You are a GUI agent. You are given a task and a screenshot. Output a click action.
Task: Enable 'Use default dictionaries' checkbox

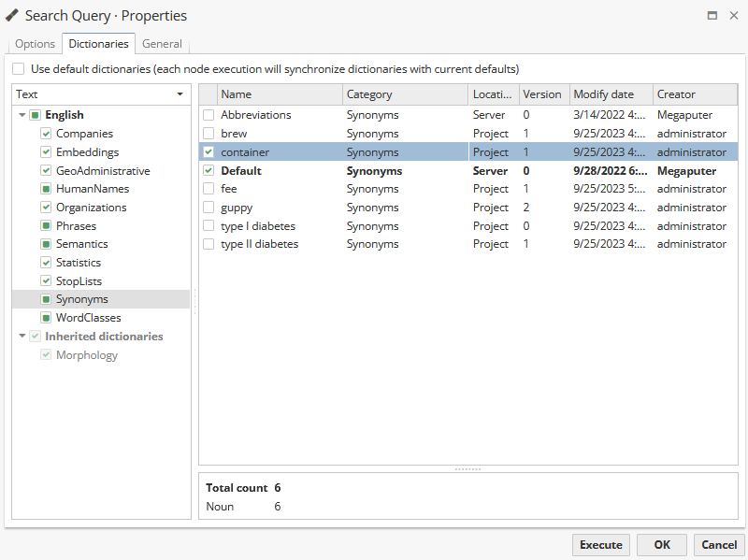pyautogui.click(x=19, y=69)
